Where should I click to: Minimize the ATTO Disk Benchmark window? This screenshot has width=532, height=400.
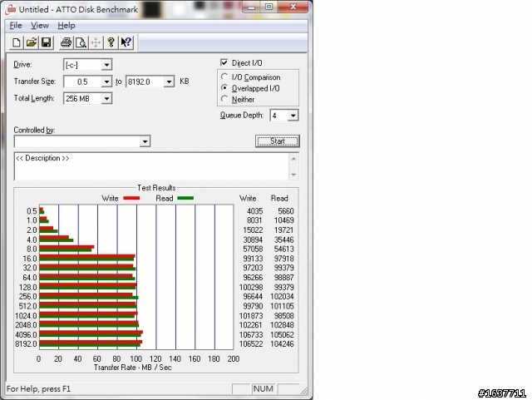[252, 7]
